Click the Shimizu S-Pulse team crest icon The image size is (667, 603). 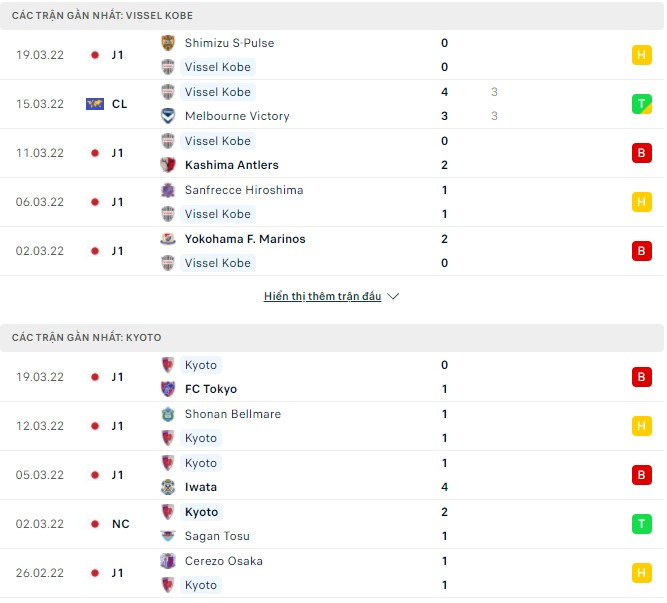click(x=168, y=43)
